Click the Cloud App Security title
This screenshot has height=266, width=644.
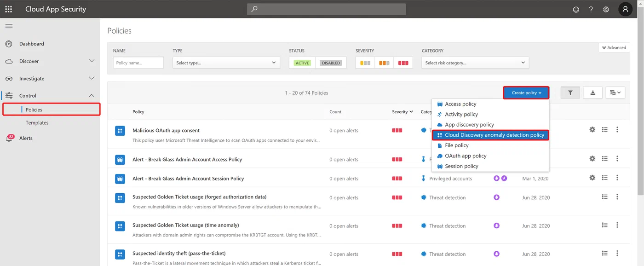pyautogui.click(x=56, y=9)
